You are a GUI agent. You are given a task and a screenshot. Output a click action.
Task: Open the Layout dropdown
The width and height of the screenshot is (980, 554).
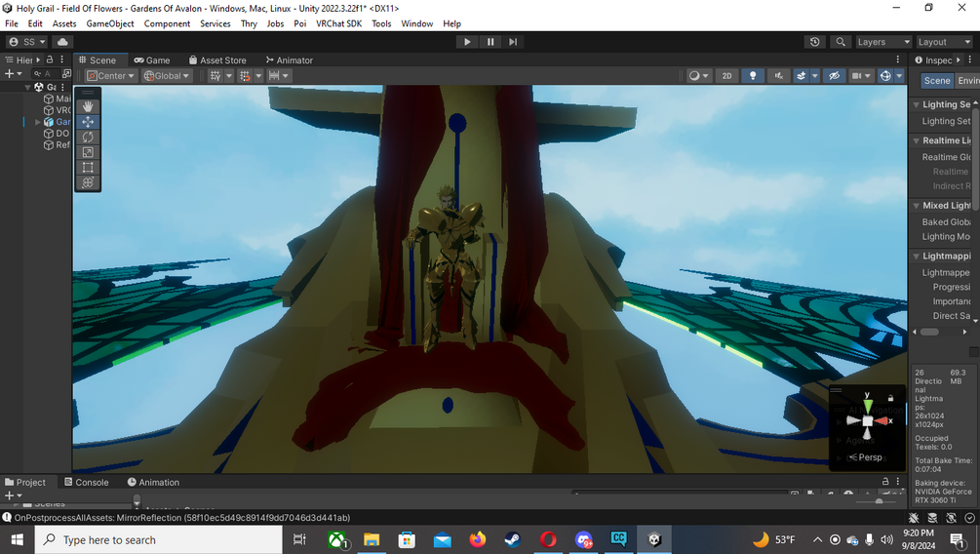944,42
